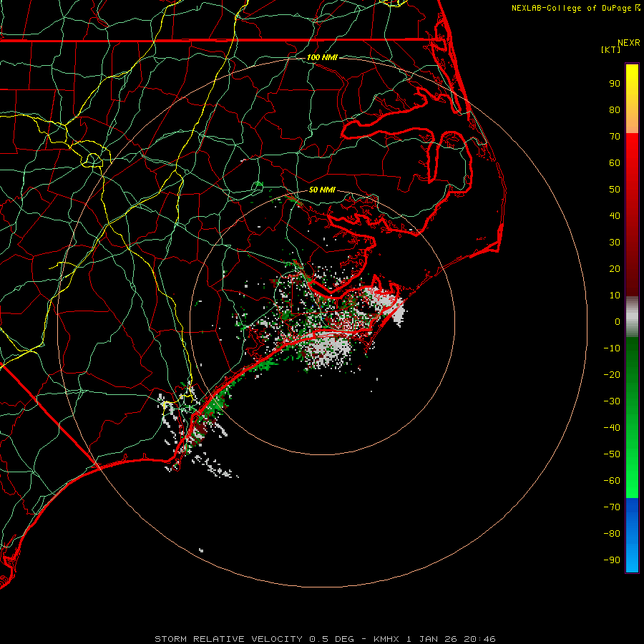Viewport: 644px width, 644px height.
Task: Click the -10 value on velocity scale
Action: click(612, 348)
